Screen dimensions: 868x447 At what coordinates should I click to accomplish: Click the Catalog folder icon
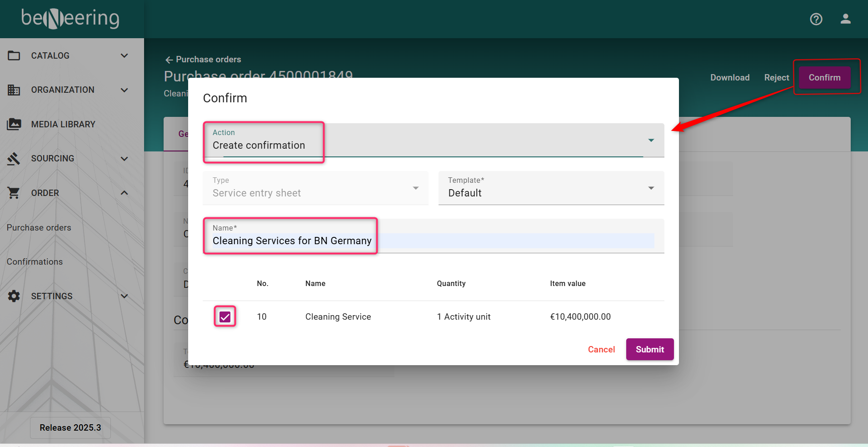pos(14,55)
